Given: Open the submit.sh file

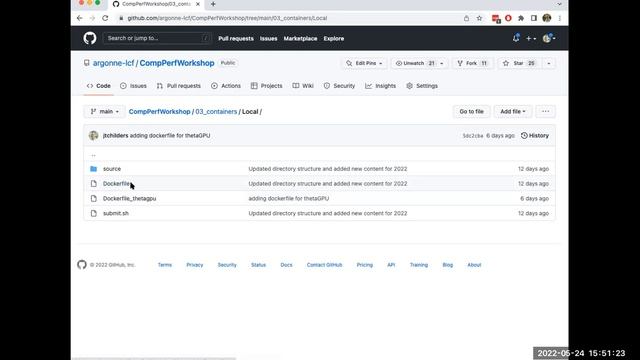Looking at the screenshot, I should coord(116,213).
